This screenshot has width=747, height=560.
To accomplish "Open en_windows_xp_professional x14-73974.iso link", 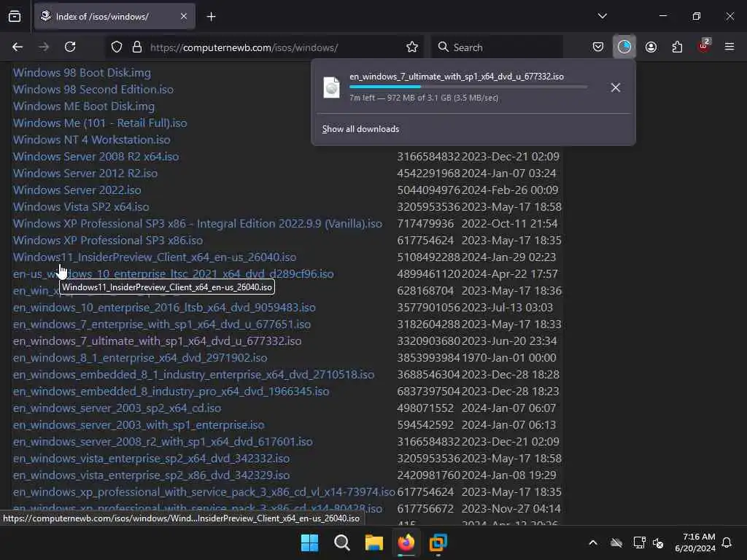I will point(204,492).
